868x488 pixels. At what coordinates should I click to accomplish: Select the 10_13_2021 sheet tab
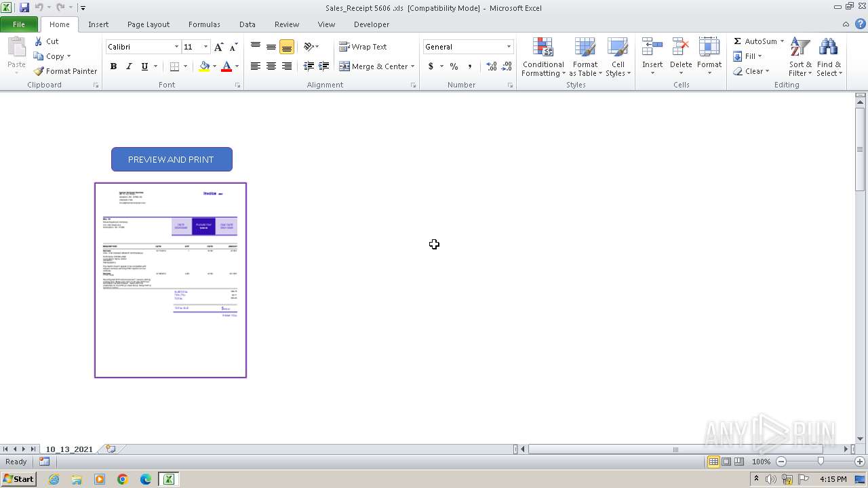point(69,449)
